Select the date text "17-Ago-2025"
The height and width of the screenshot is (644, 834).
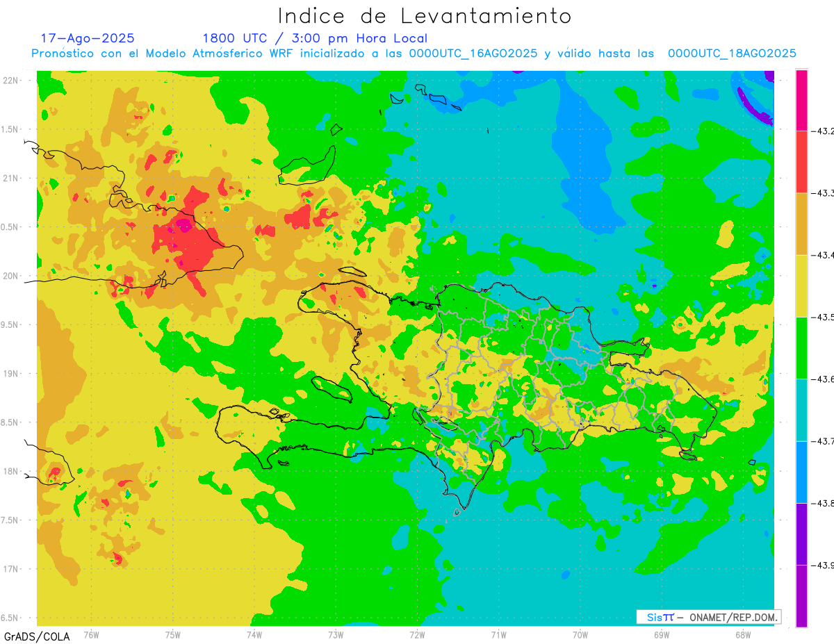coord(88,38)
